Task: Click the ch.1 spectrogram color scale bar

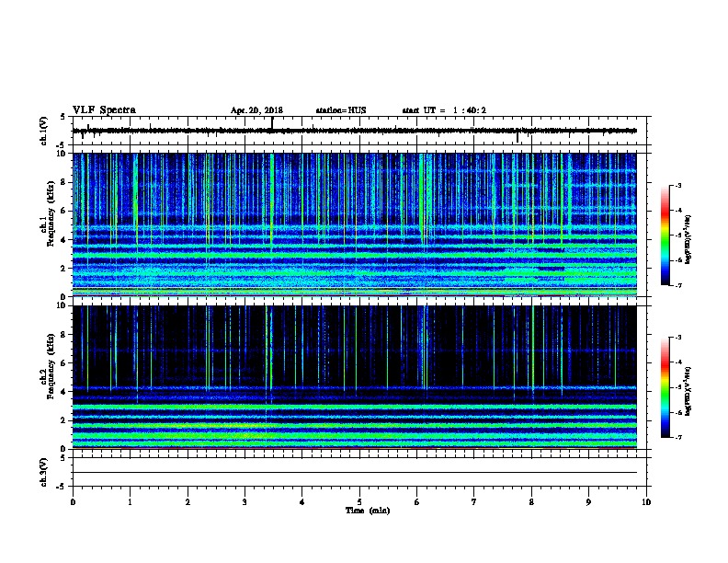Action: (x=665, y=236)
